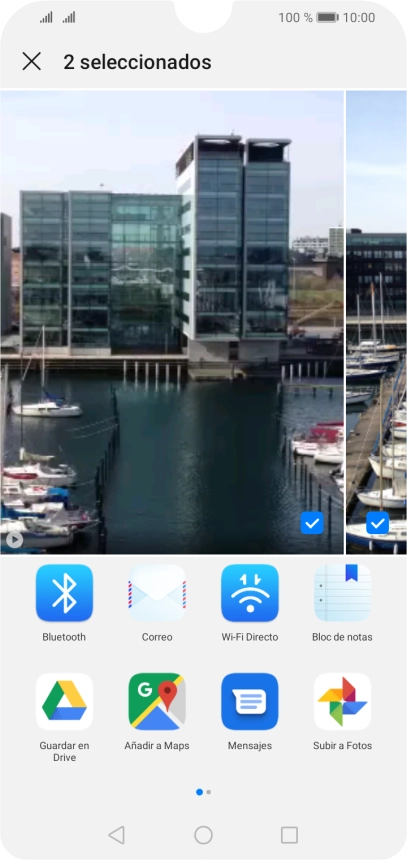
Task: Uncheck the second photo's blue checkbox
Action: click(377, 523)
